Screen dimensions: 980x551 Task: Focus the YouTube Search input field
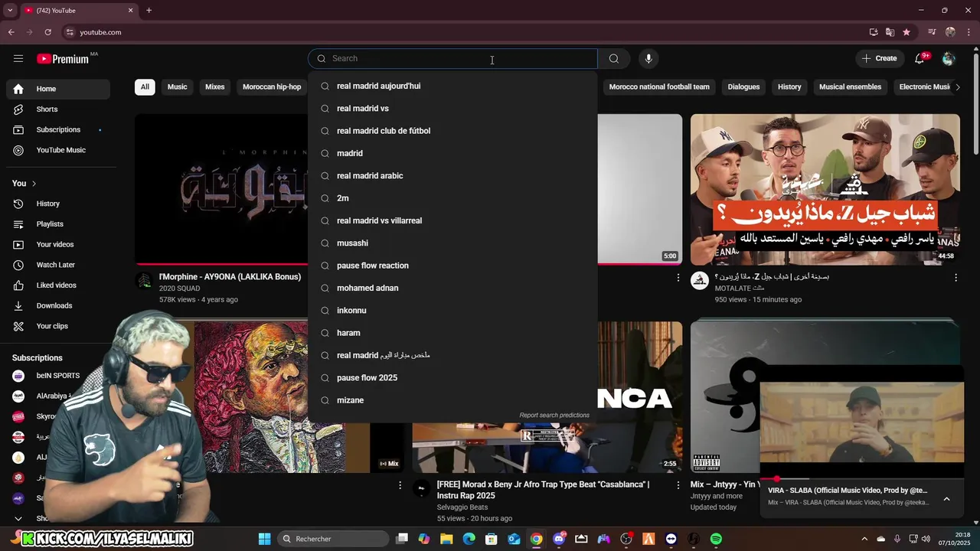tap(452, 58)
